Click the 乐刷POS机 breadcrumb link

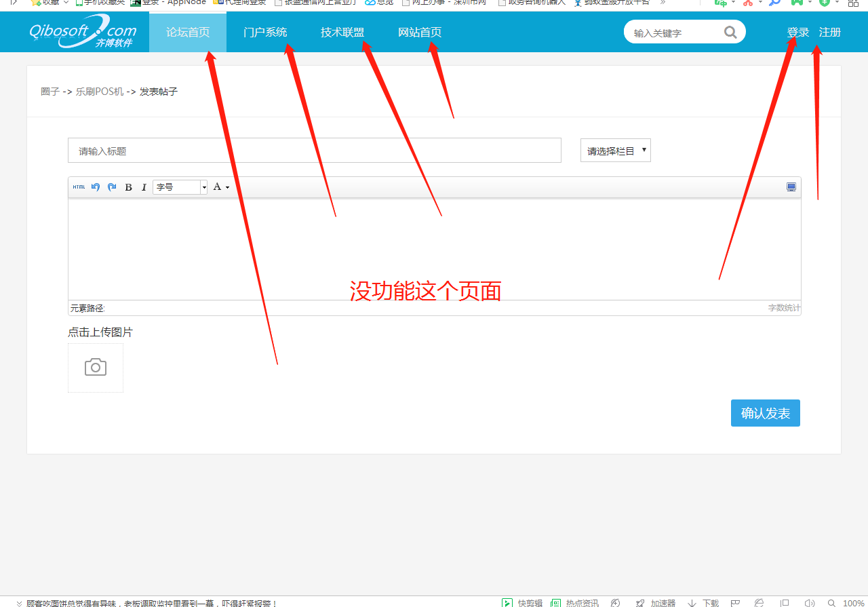100,92
